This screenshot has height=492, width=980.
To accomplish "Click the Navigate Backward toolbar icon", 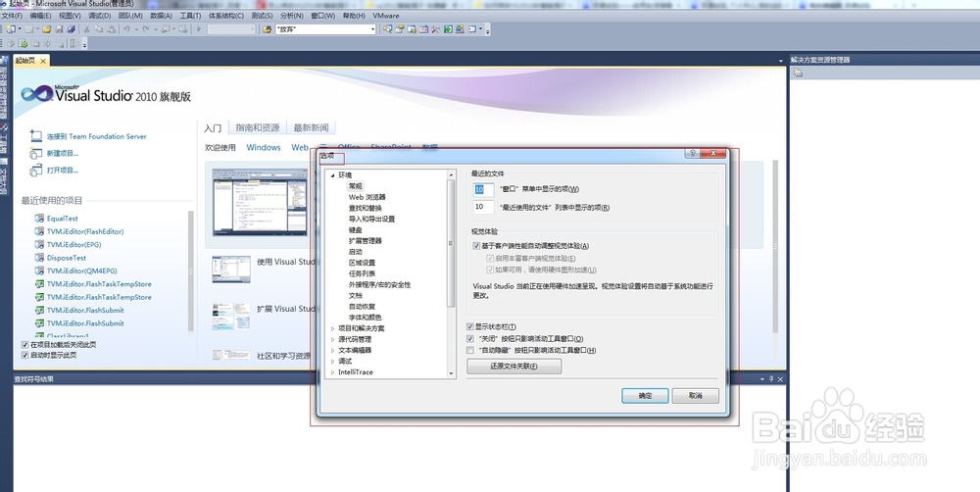I will tap(165, 28).
